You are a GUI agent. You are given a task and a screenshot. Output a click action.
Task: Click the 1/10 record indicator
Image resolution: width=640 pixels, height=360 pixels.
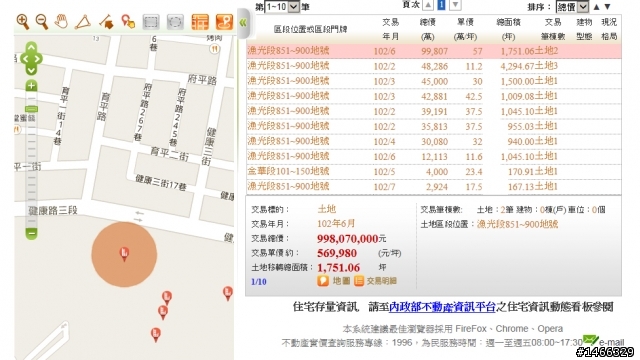tap(259, 282)
